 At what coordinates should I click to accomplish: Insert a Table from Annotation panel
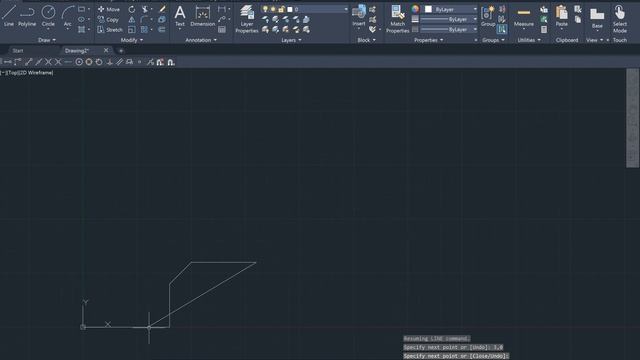point(222,29)
